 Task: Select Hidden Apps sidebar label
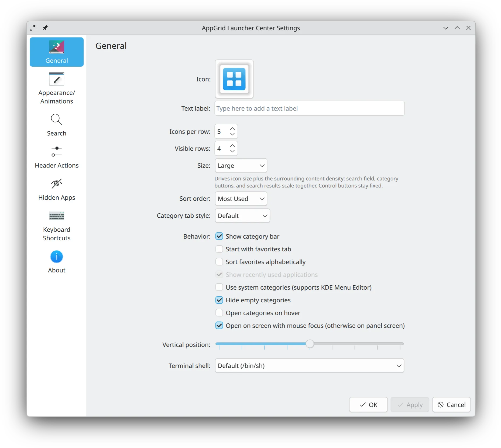tap(57, 197)
